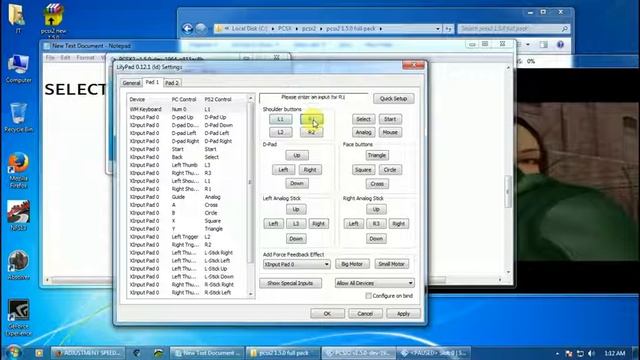640x360 pixels.
Task: Click R3 in the Right Analog Stick group
Action: tap(376, 224)
